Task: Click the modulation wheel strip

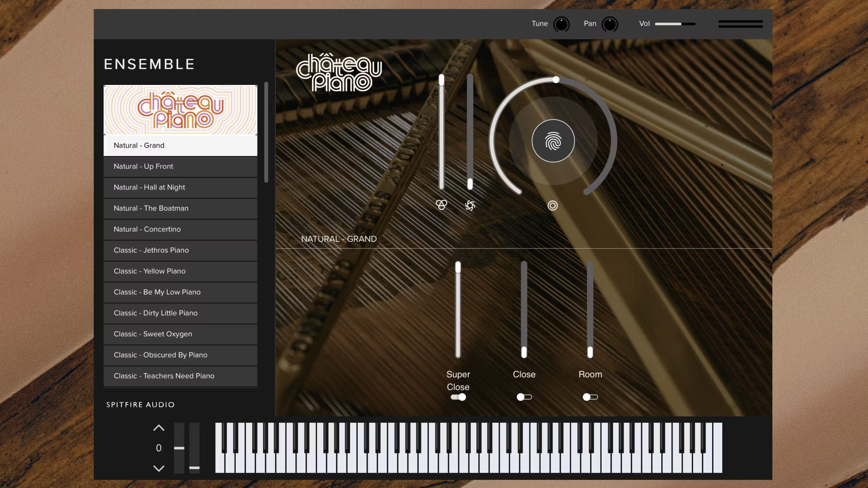Action: pos(194,448)
